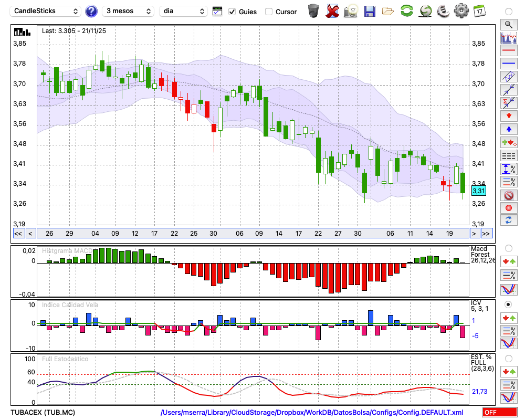Select the ICV panel radio button
The width and height of the screenshot is (525, 420).
pyautogui.click(x=509, y=304)
